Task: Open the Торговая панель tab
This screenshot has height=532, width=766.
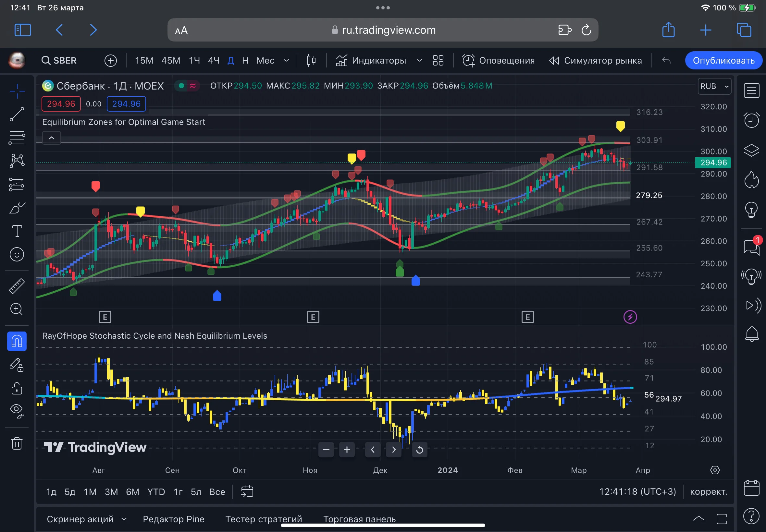Action: 359,519
